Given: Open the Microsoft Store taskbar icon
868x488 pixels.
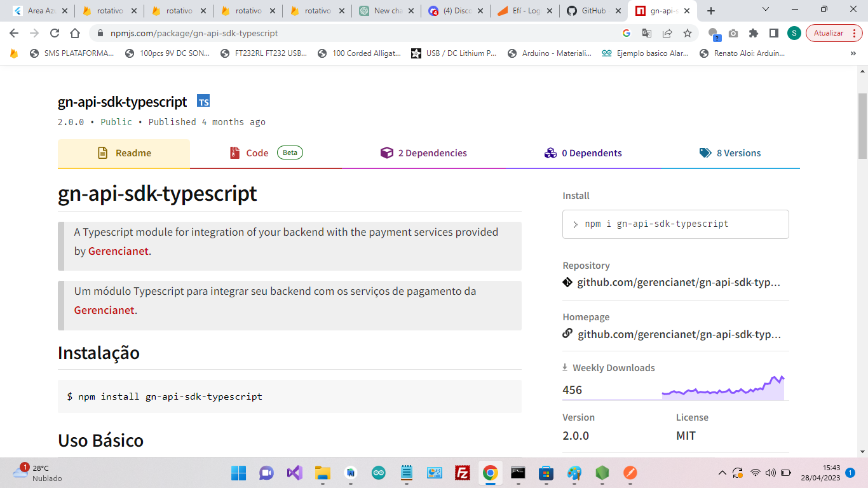Looking at the screenshot, I should tap(546, 473).
